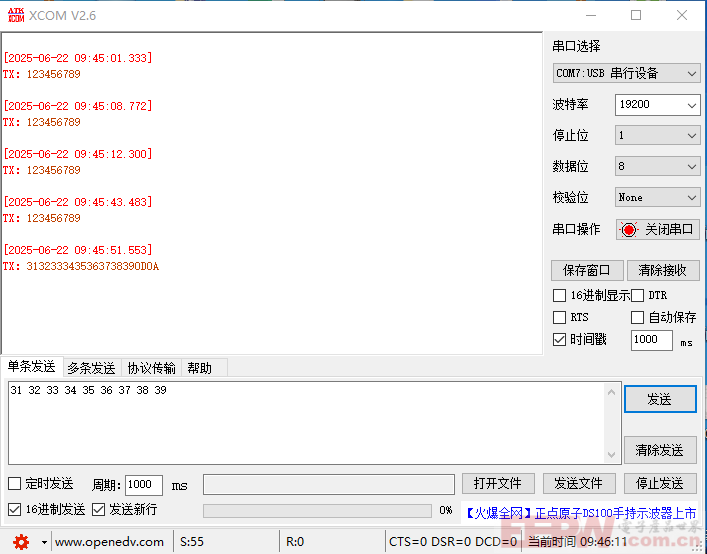Click the 09:45:43.483 timestamp log line
707x554 pixels.
78,202
